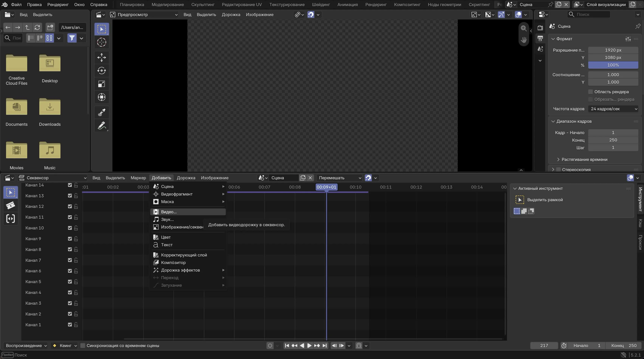Toggle file filter funnel icon

[x=72, y=38]
